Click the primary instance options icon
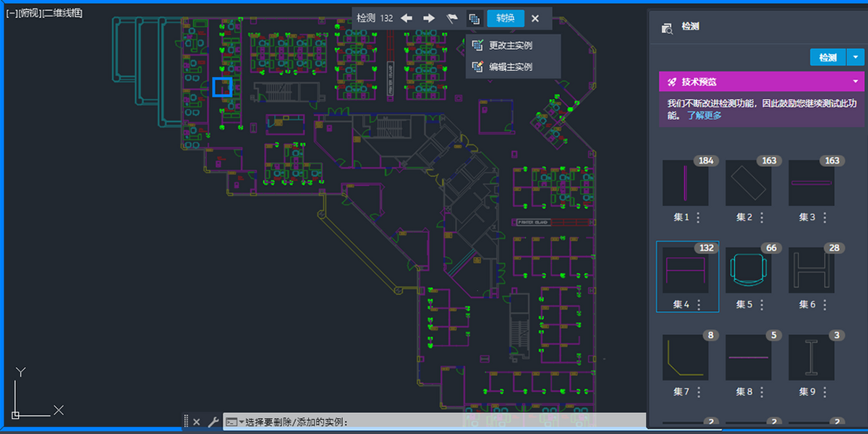The width and height of the screenshot is (868, 434). tap(474, 18)
